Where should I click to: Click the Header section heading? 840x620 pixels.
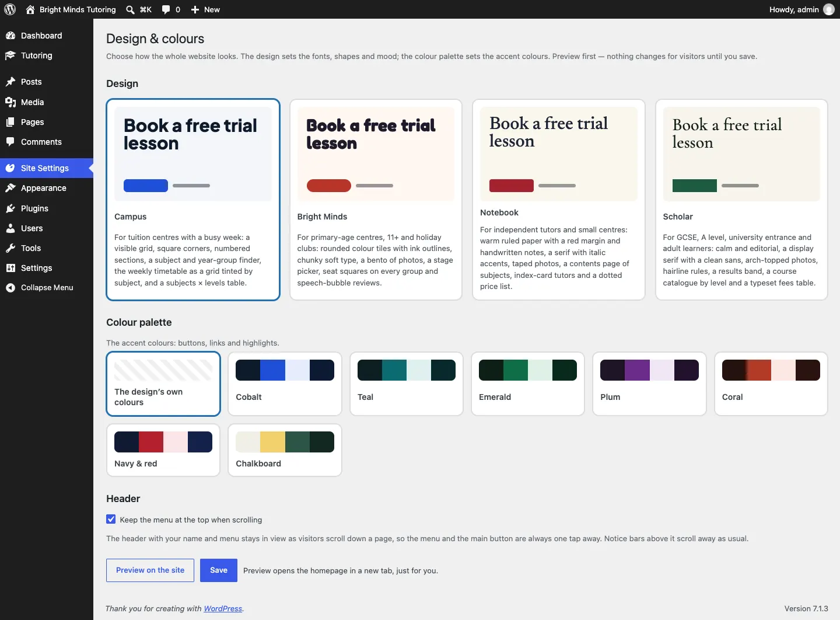point(123,499)
